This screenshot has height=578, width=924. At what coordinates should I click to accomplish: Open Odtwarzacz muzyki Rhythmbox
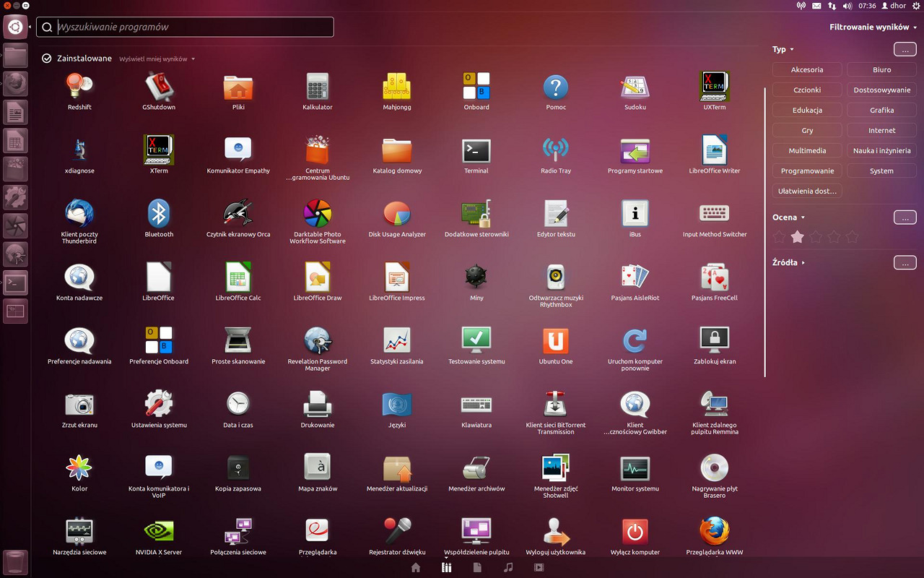coord(556,285)
